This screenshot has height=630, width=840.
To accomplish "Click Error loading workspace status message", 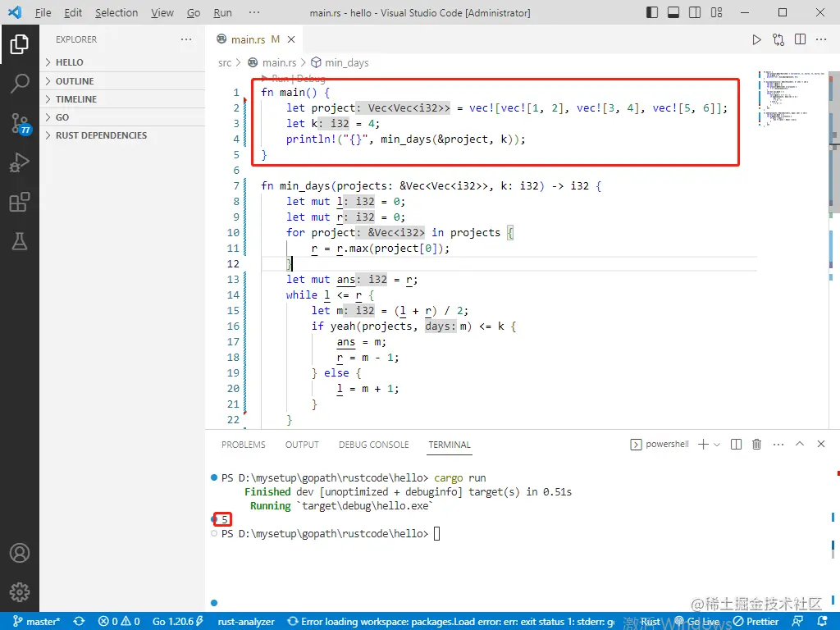I will (x=450, y=622).
